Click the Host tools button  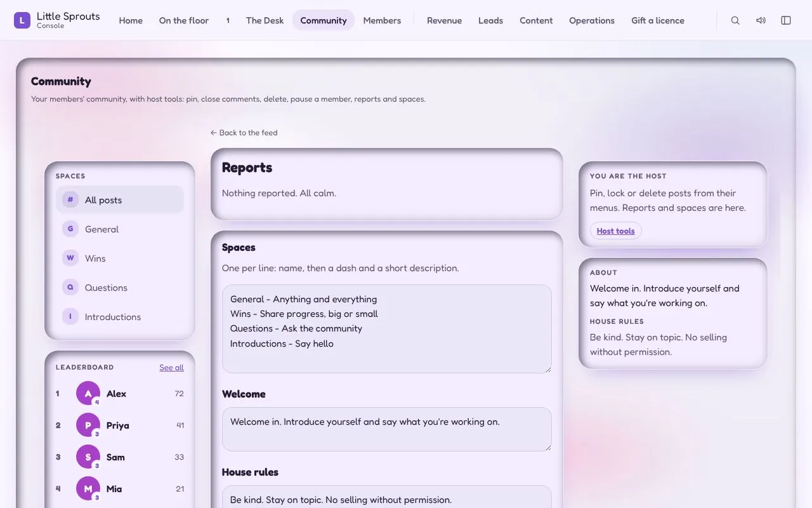[x=615, y=231]
